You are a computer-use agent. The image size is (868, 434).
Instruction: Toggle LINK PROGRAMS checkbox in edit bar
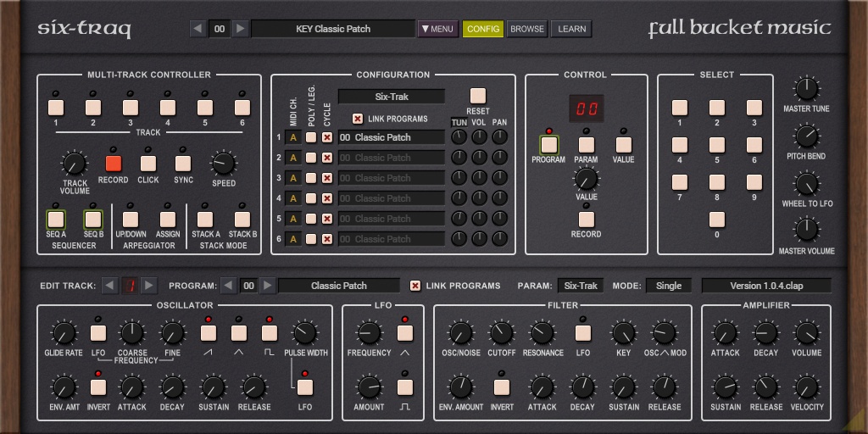pyautogui.click(x=415, y=286)
